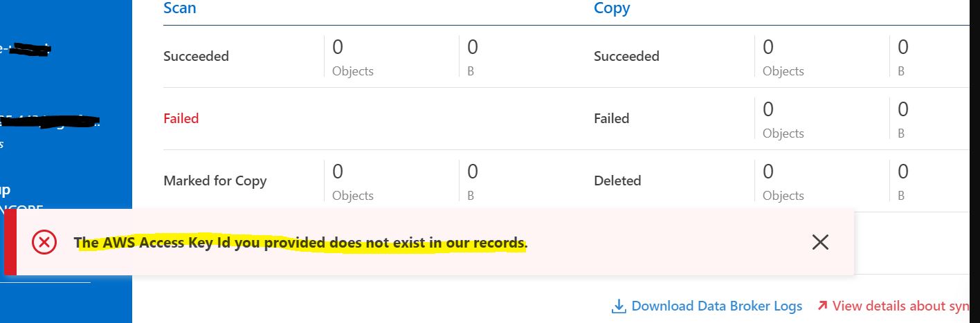Viewport: 980px width, 323px height.
Task: Click the red arrow icon by View details
Action: (822, 306)
